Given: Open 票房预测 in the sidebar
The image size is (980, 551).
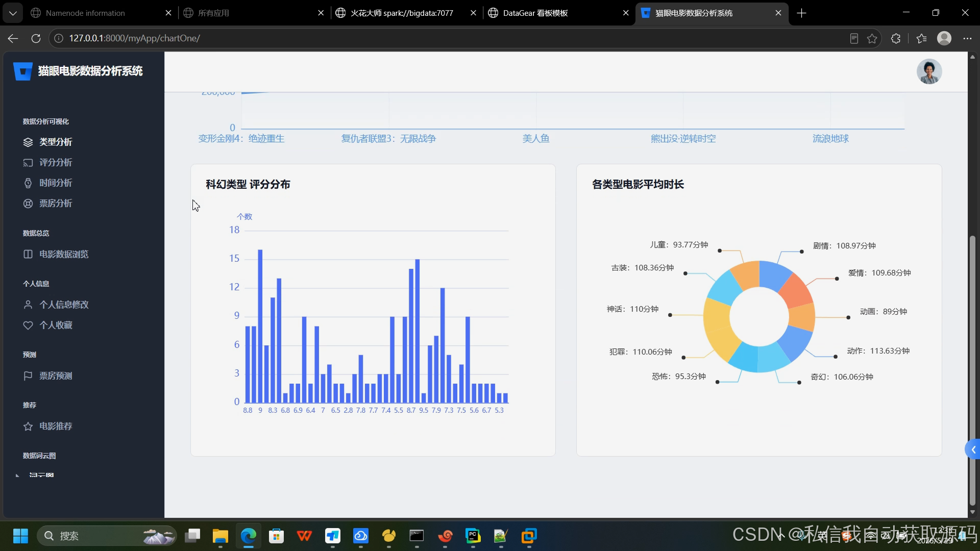Looking at the screenshot, I should (56, 375).
